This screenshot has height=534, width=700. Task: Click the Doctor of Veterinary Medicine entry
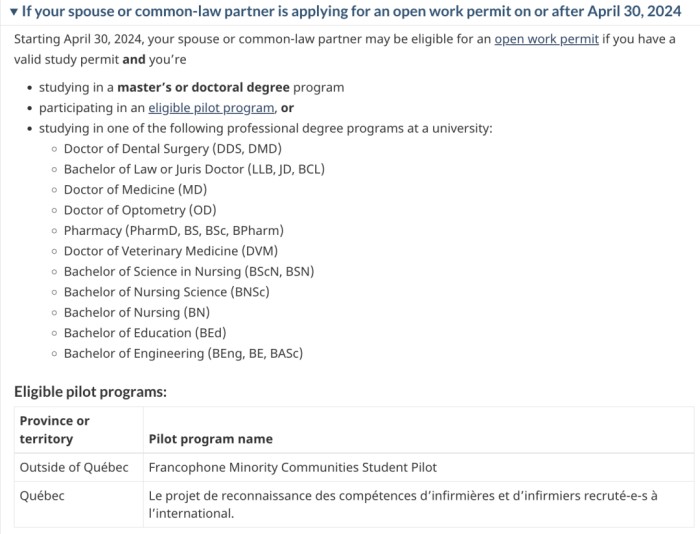(x=170, y=251)
